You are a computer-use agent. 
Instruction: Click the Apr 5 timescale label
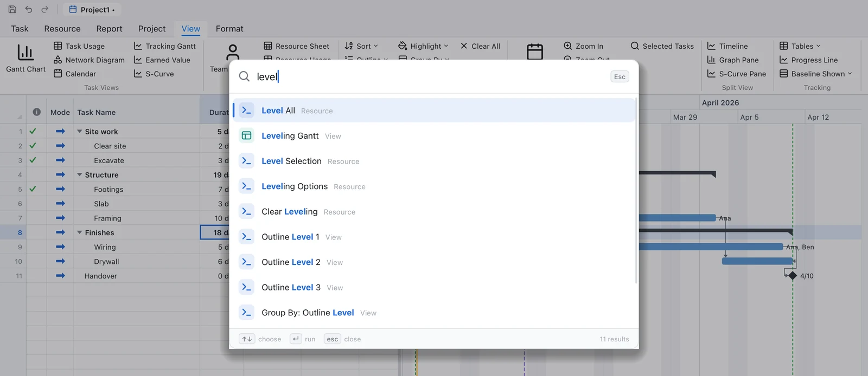[749, 117]
